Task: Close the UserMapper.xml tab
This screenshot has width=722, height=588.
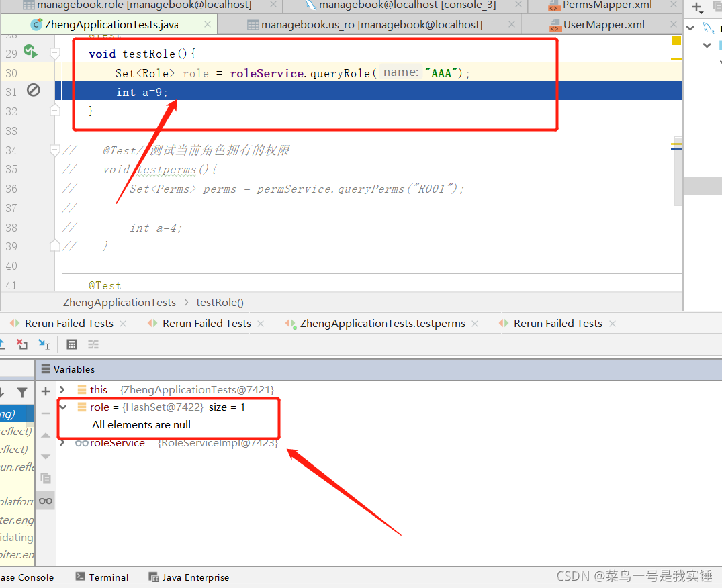Action: click(674, 24)
